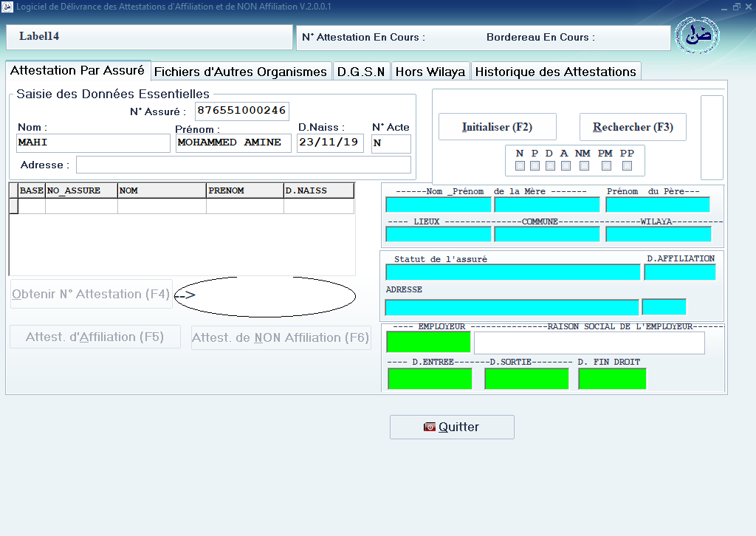Click the Raison Social de l'Employeur field
756x536 pixels.
pos(589,343)
